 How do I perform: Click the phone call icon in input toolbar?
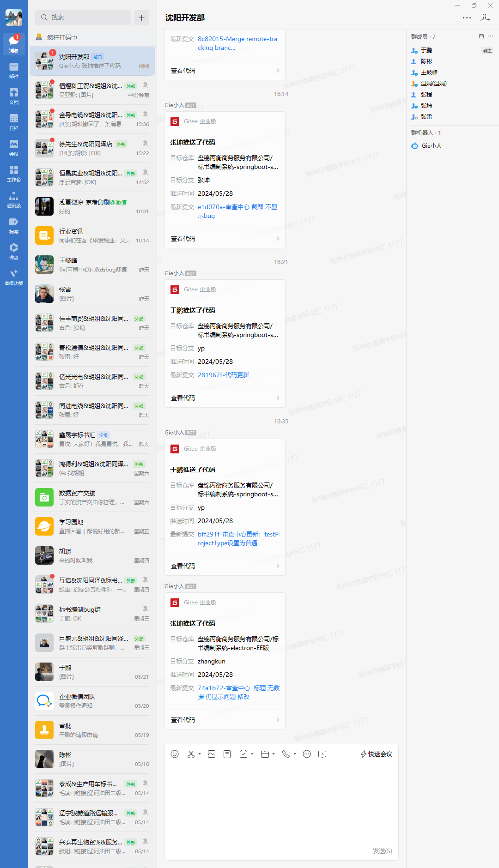[286, 754]
